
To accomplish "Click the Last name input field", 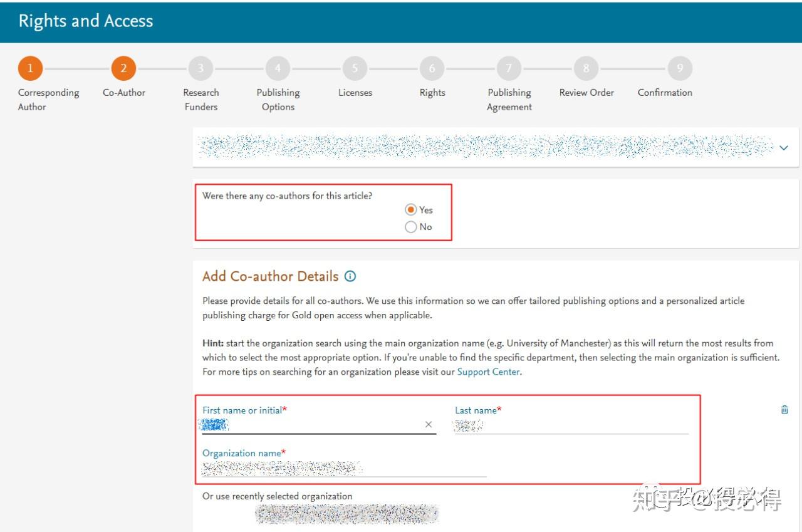I will [571, 425].
